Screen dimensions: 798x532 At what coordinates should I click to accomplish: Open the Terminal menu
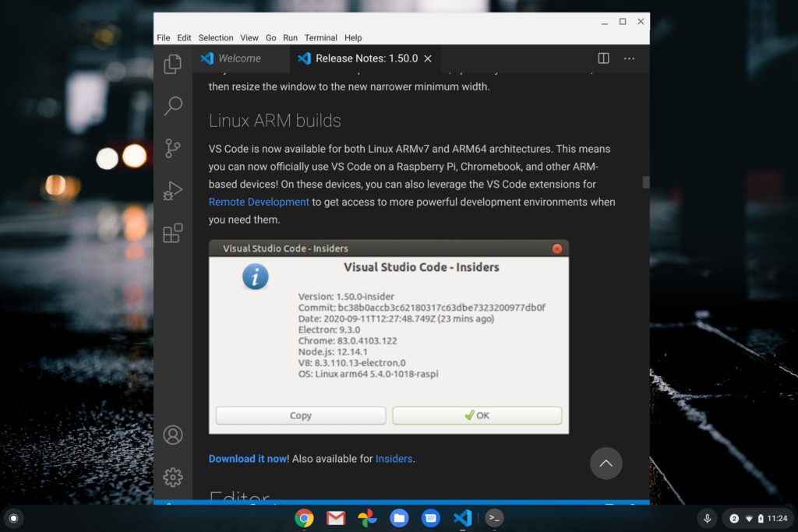pyautogui.click(x=320, y=37)
